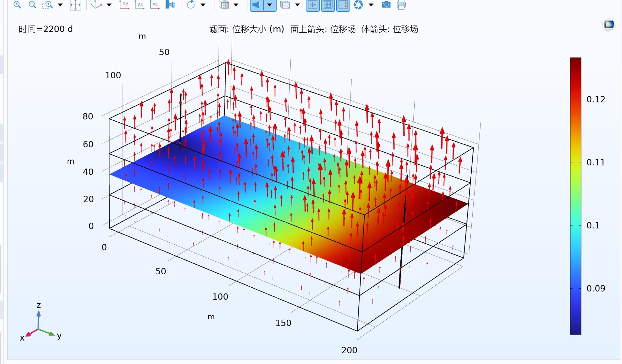Switch to the xz plane view

(155, 5)
